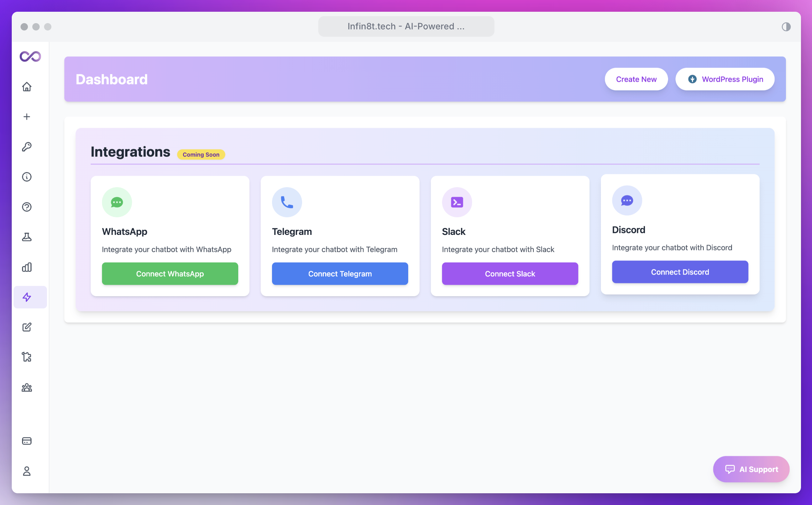Toggle dark mode contrast icon
The height and width of the screenshot is (505, 812).
pyautogui.click(x=786, y=26)
